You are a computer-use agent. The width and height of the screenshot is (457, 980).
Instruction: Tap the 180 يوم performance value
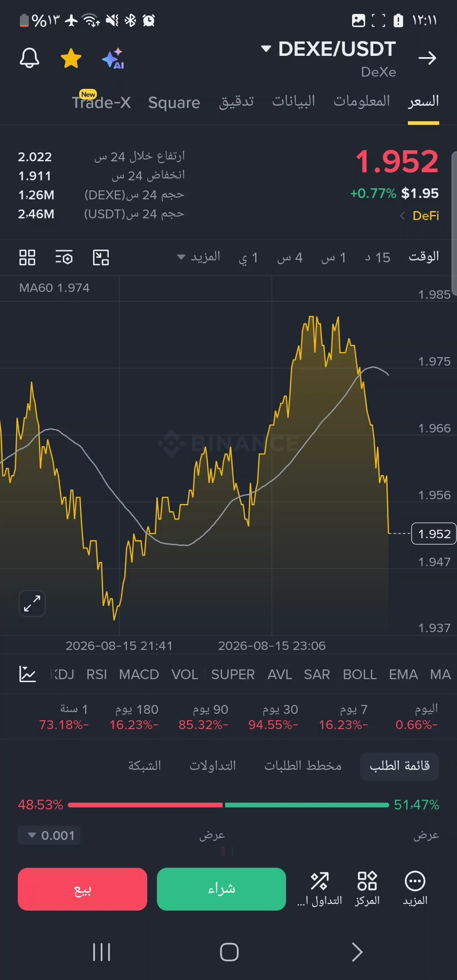pyautogui.click(x=134, y=725)
